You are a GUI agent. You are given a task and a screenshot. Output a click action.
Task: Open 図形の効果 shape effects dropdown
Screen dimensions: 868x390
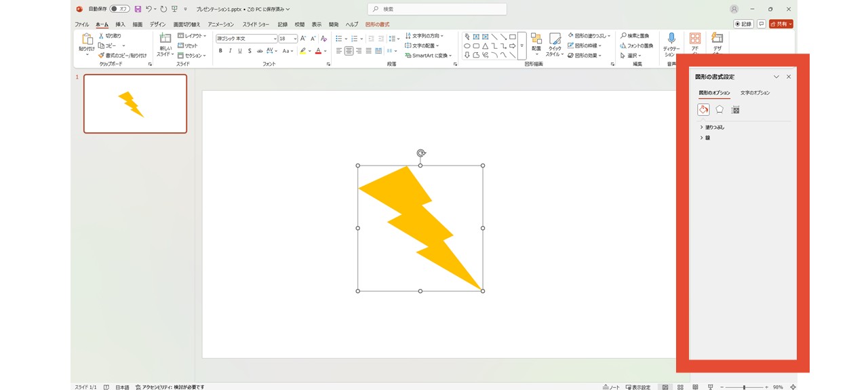585,56
